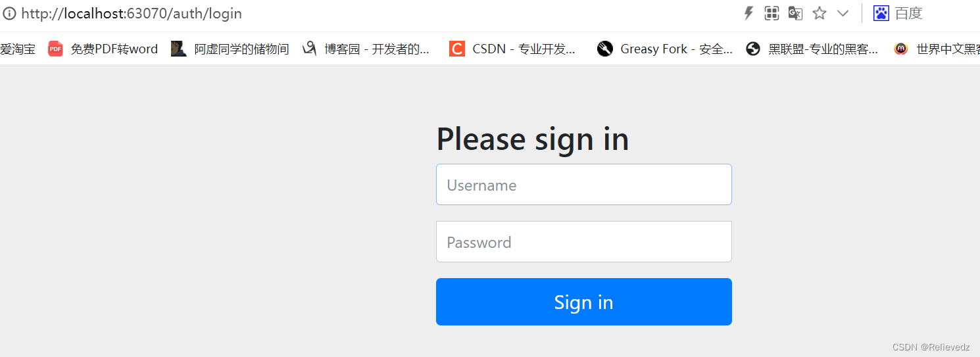Expand the chevron next to the star
980x357 pixels.
(x=843, y=13)
